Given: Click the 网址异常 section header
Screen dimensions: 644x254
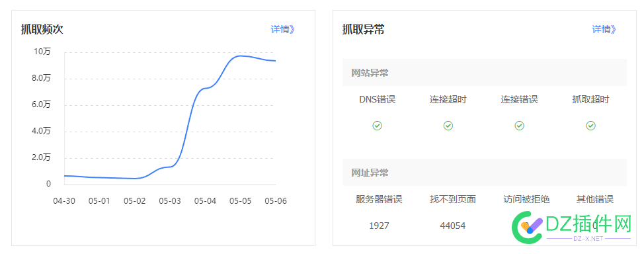Looking at the screenshot, I should 484,173.
